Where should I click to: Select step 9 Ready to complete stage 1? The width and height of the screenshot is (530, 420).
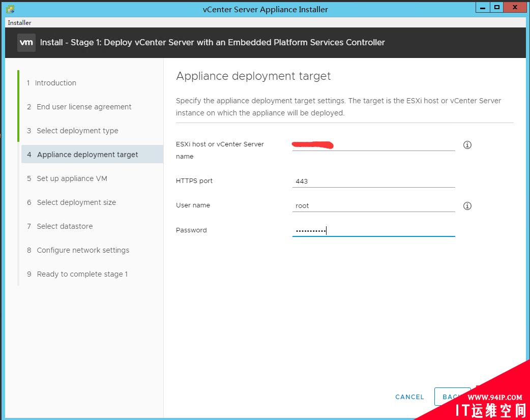pyautogui.click(x=77, y=274)
